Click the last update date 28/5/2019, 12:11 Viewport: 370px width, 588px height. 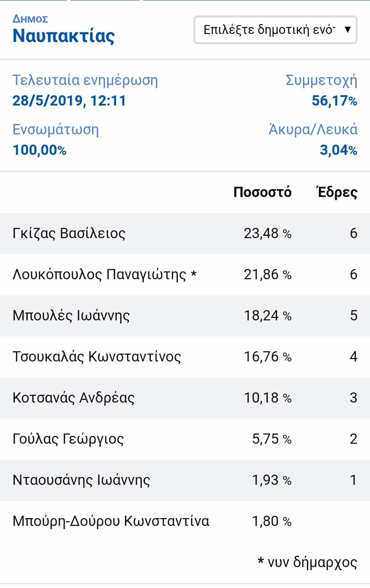[69, 101]
